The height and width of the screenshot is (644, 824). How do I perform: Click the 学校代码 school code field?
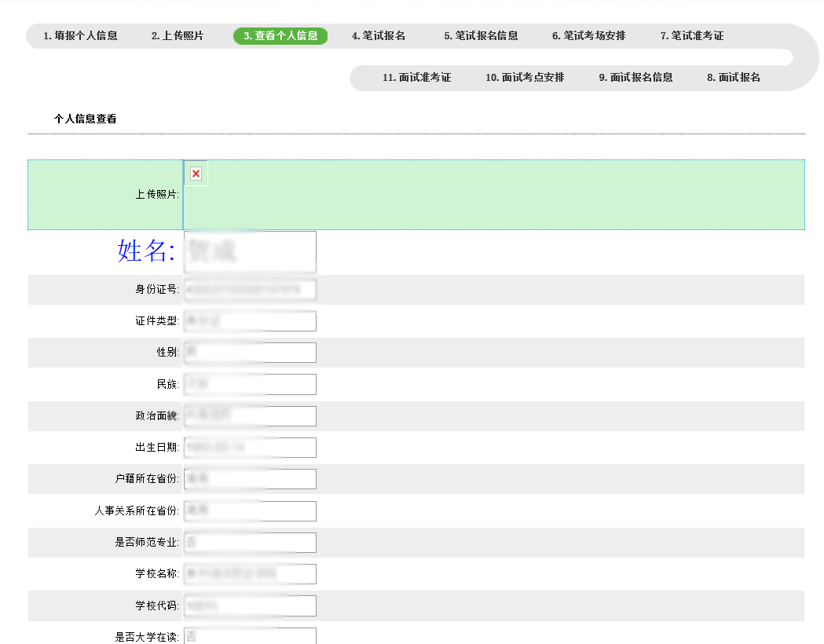click(x=250, y=606)
